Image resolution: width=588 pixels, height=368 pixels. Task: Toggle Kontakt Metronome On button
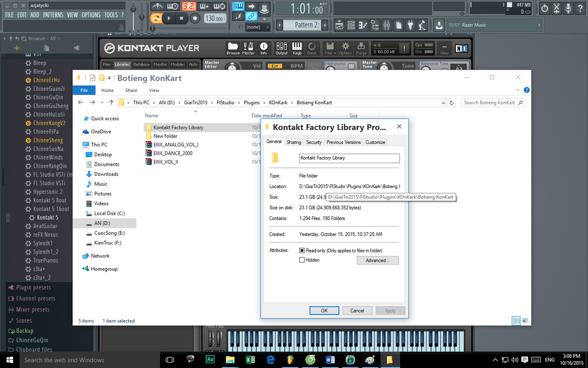point(351,66)
